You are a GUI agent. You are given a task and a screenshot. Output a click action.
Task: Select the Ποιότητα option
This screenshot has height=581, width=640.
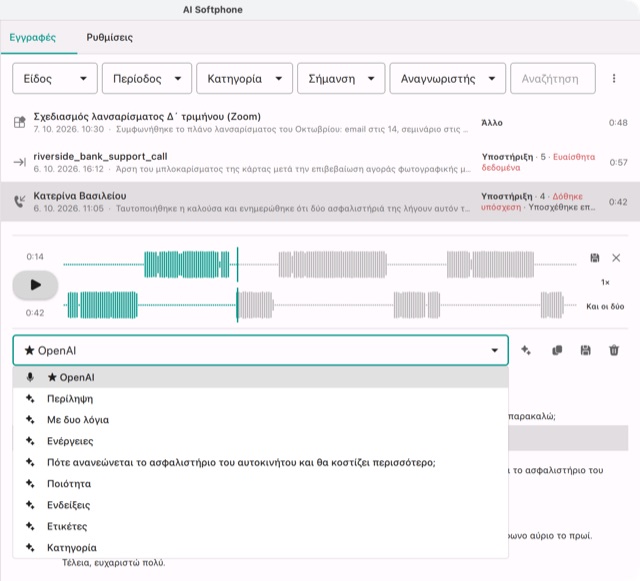tap(260, 483)
